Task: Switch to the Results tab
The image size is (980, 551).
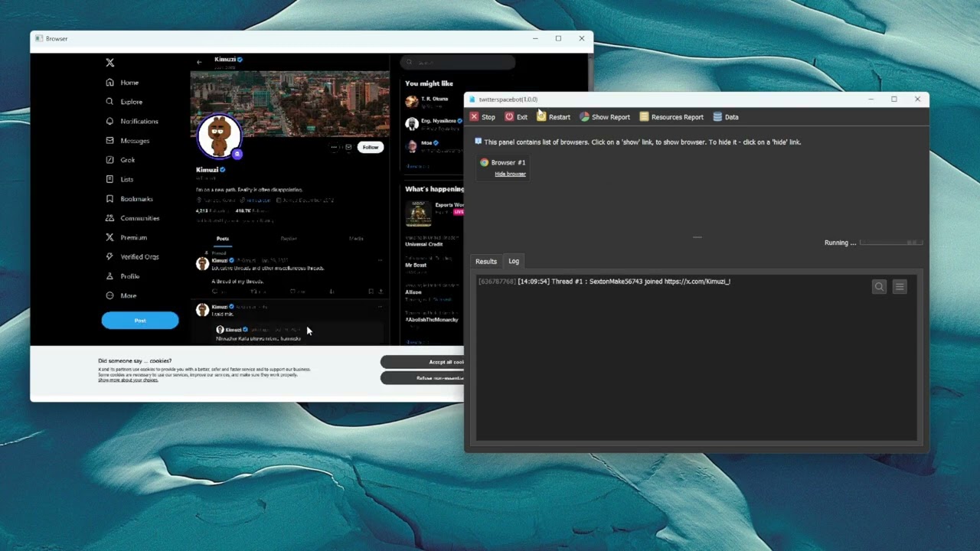Action: 486,262
